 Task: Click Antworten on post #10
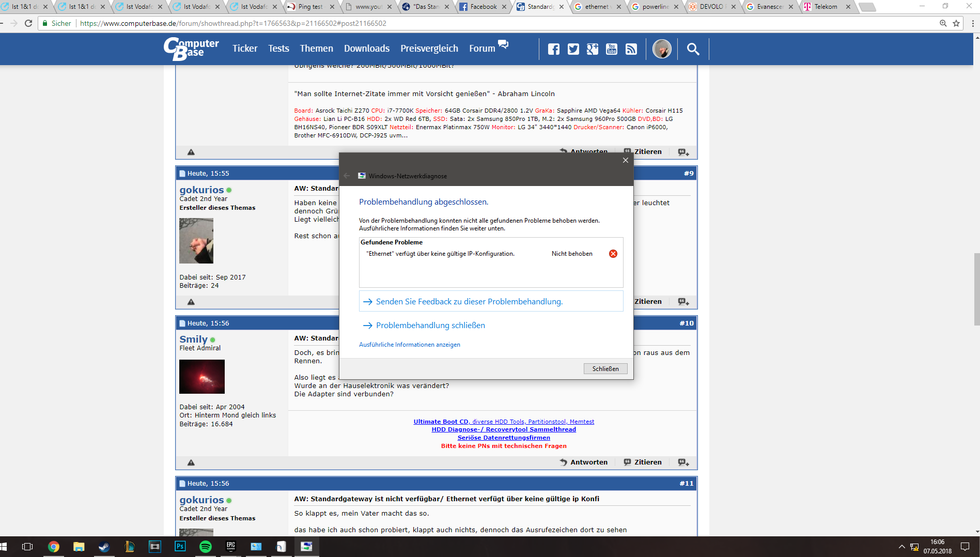pos(584,462)
